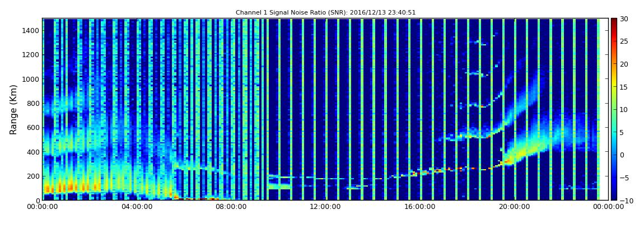Click the 1200 range tick label
The image size is (644, 228).
tap(31, 55)
